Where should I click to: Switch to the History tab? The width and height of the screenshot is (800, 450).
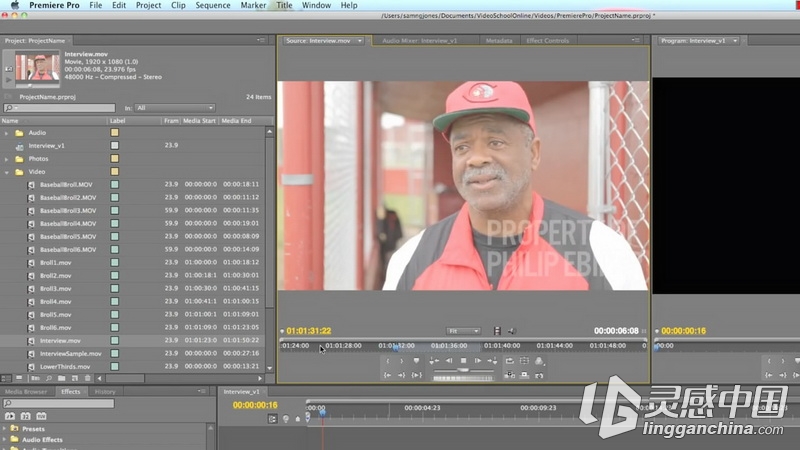(105, 392)
